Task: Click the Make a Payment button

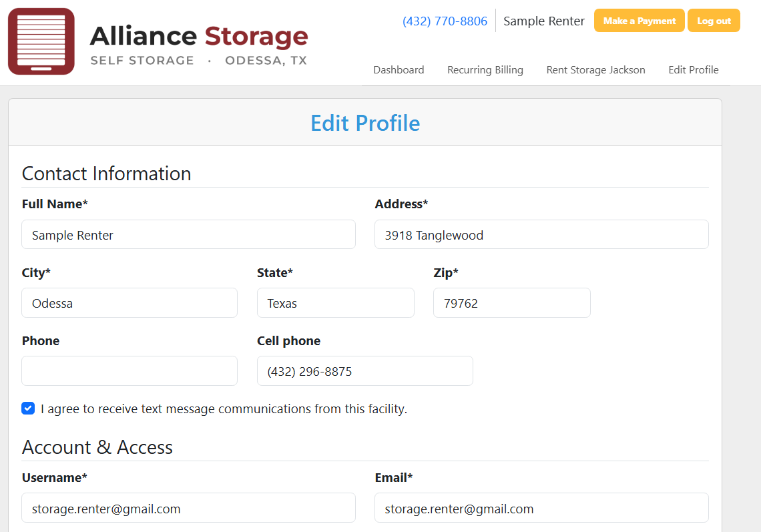Action: pyautogui.click(x=640, y=21)
